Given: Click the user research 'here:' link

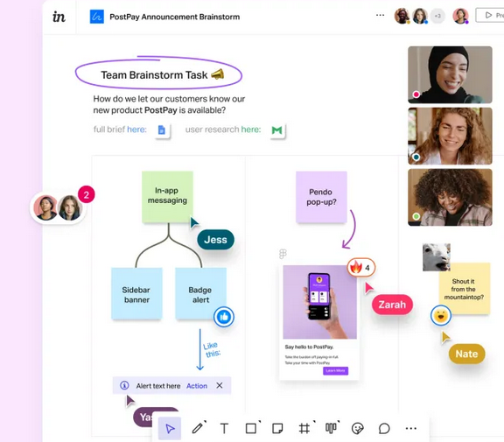Looking at the screenshot, I should 251,130.
